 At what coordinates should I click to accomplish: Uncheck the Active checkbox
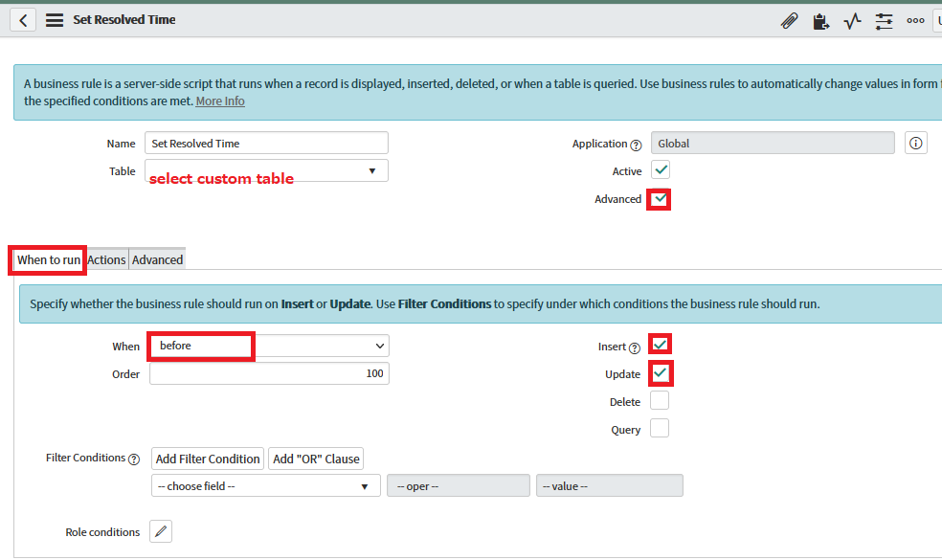(x=658, y=170)
